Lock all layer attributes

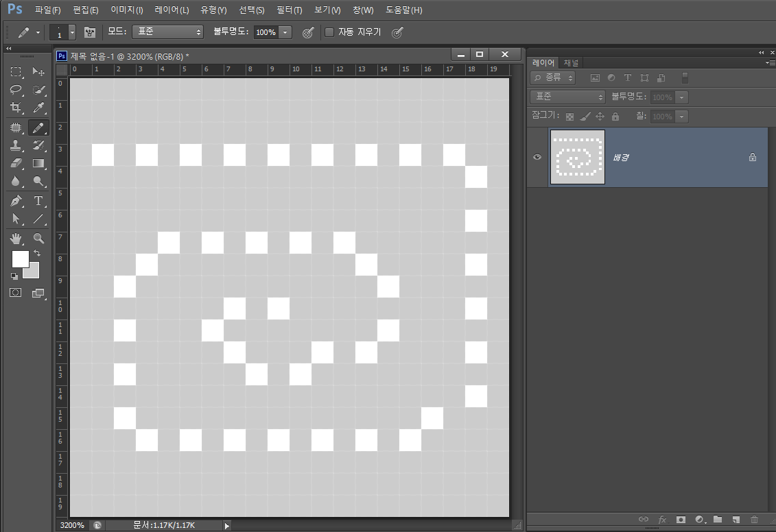615,117
